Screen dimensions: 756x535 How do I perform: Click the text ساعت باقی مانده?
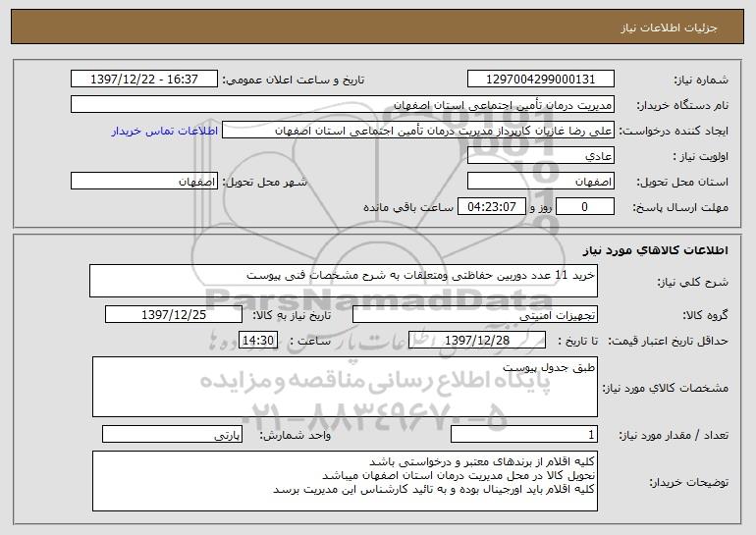point(408,207)
